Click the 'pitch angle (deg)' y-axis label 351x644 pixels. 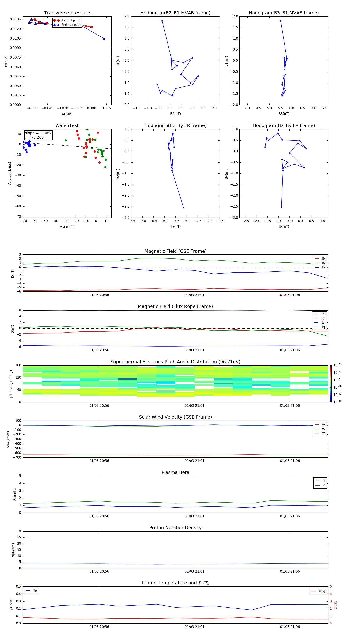pyautogui.click(x=11, y=384)
